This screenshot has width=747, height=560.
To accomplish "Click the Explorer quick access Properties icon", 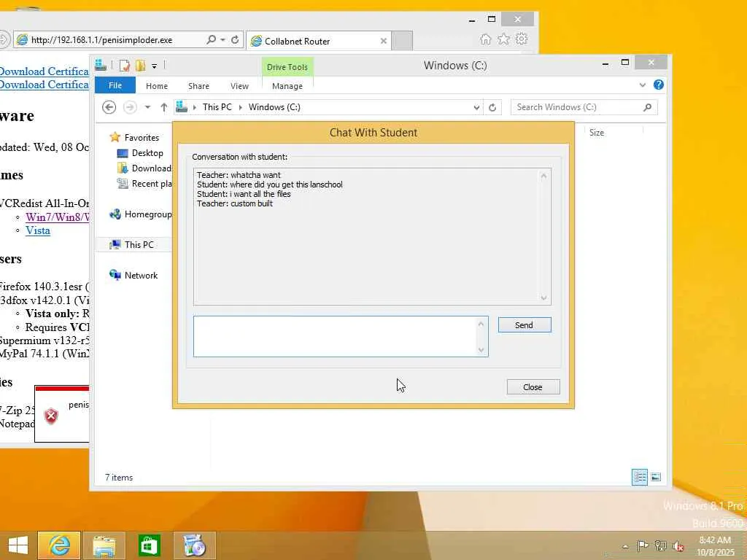I will (124, 66).
